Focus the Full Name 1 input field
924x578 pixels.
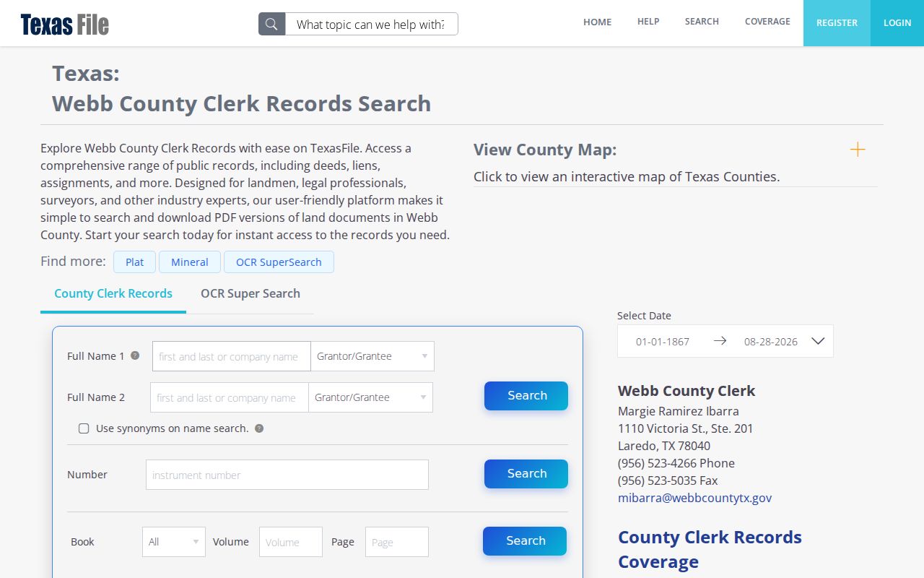point(232,356)
